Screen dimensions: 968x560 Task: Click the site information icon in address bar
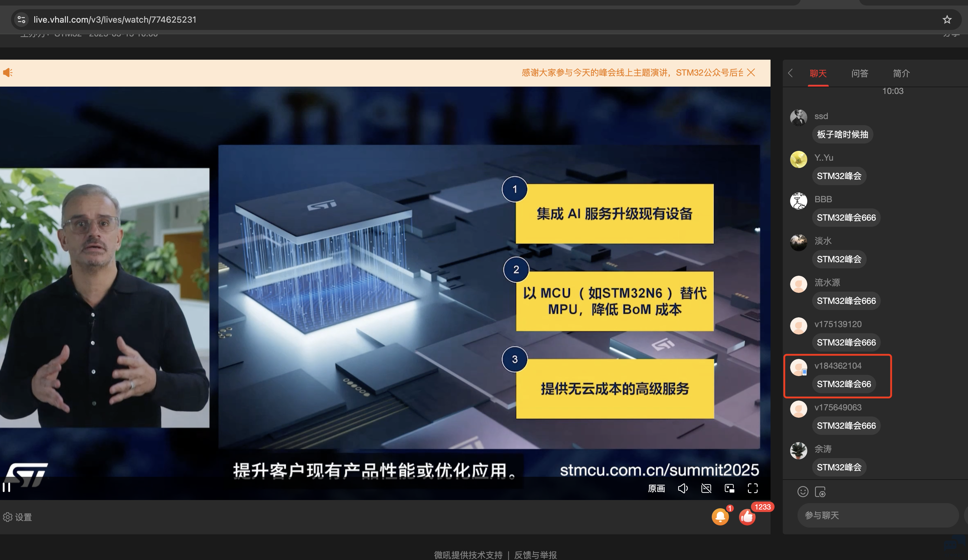pos(21,20)
